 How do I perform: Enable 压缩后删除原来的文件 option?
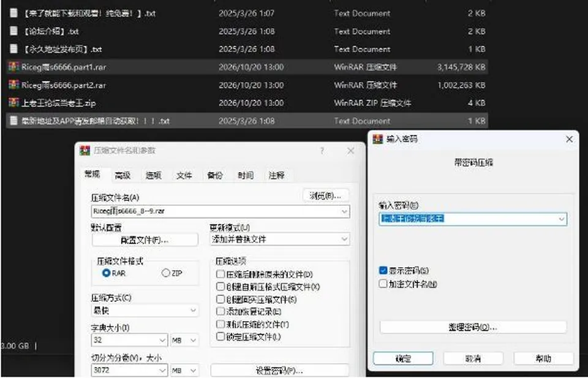(221, 274)
